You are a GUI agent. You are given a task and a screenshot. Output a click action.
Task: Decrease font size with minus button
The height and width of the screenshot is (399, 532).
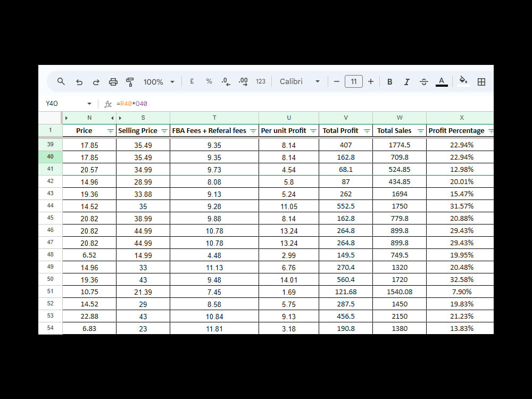pyautogui.click(x=337, y=81)
